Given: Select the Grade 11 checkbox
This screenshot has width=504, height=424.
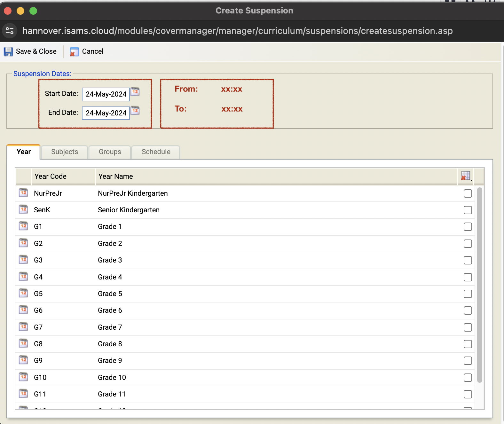Looking at the screenshot, I should pyautogui.click(x=468, y=394).
